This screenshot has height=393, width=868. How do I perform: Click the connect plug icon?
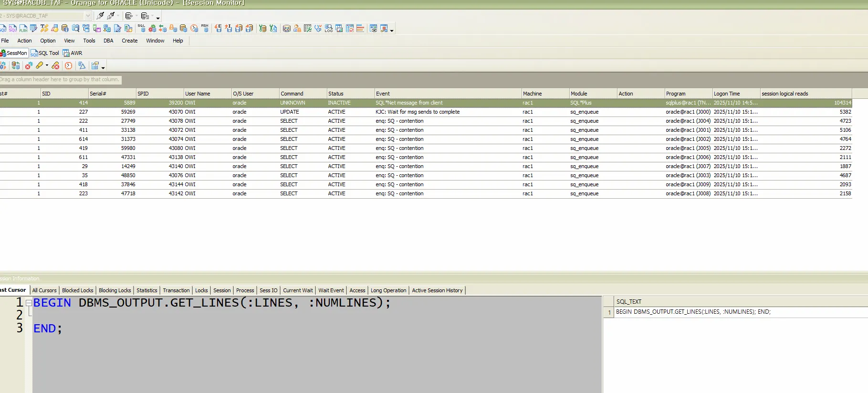point(100,16)
